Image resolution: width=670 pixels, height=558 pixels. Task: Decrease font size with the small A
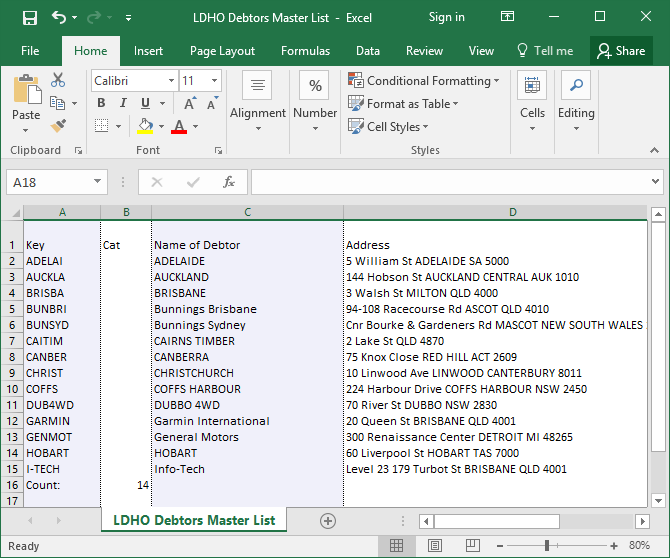point(212,103)
